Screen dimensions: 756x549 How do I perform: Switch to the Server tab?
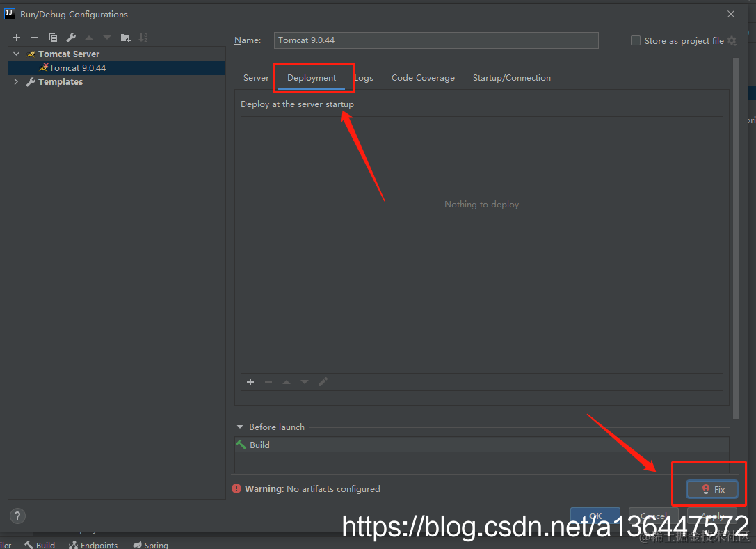pyautogui.click(x=256, y=78)
